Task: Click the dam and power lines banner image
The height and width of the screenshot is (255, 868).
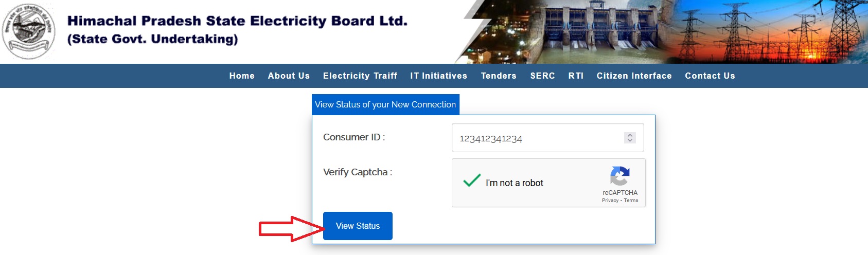Action: click(x=664, y=31)
